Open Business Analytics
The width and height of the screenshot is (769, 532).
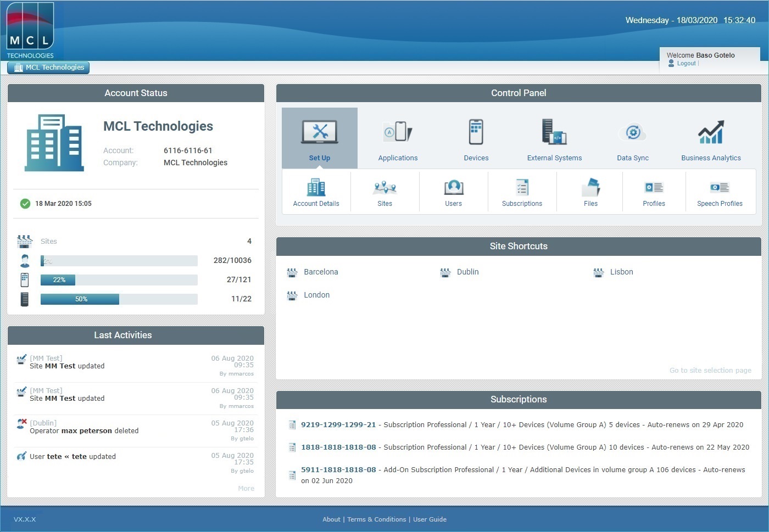click(x=711, y=138)
